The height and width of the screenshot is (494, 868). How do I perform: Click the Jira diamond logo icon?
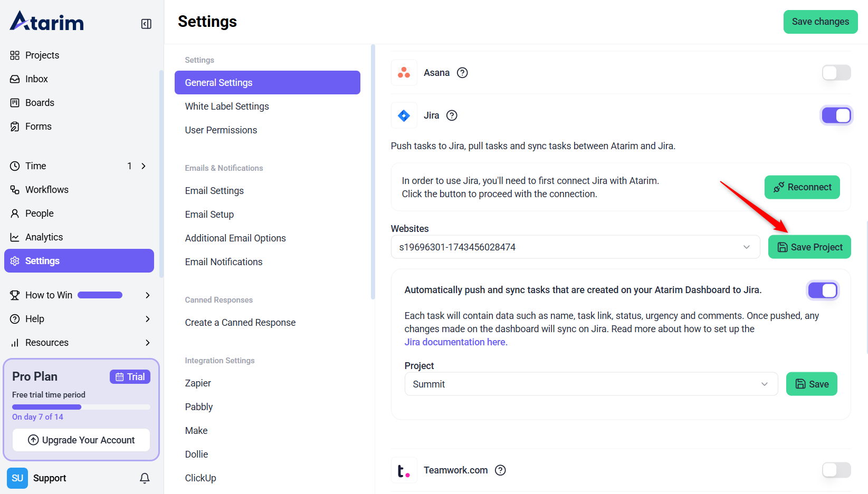404,115
